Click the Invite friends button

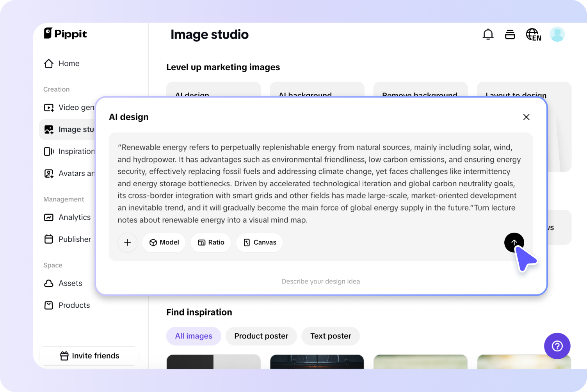click(x=89, y=356)
